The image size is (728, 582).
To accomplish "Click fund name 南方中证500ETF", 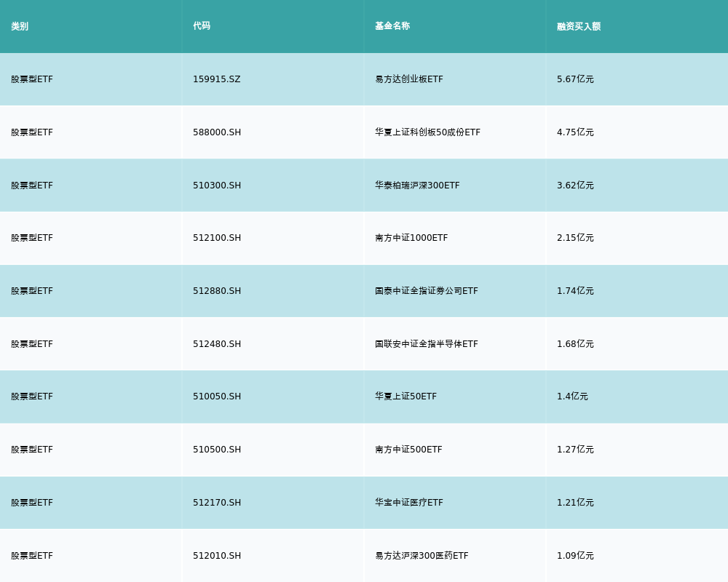I will tap(408, 450).
